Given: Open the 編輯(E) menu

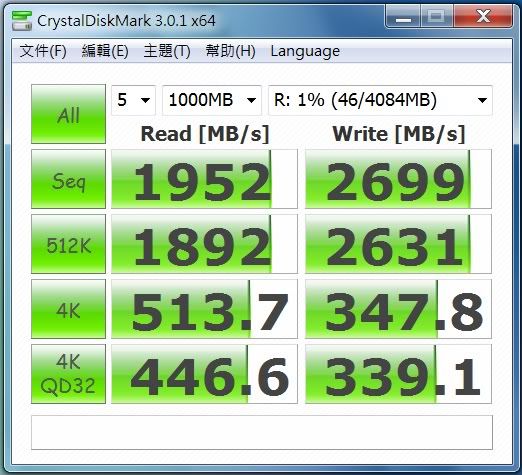Looking at the screenshot, I should [x=105, y=51].
